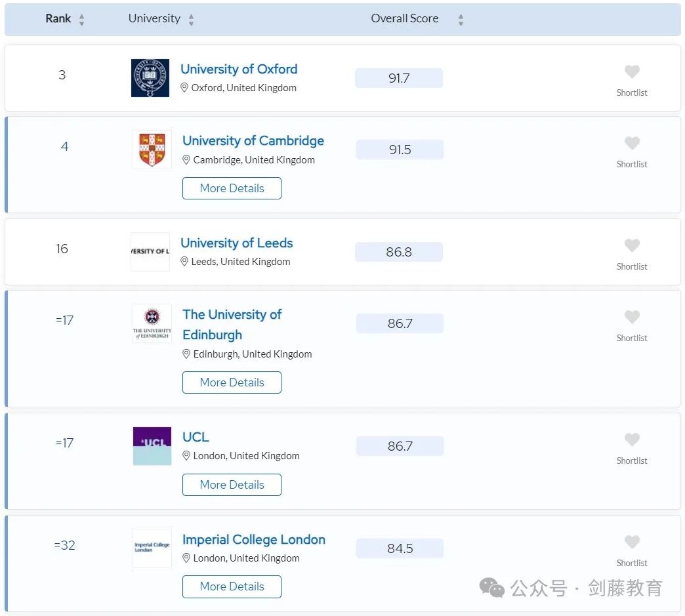
Task: Click location pin next to Oxford, United Kingdom
Action: [x=184, y=88]
